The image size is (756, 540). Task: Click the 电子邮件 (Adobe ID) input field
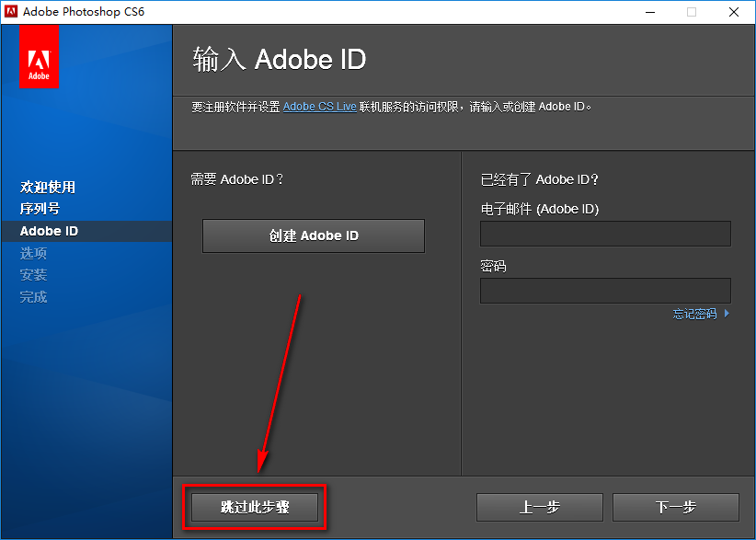pyautogui.click(x=604, y=234)
